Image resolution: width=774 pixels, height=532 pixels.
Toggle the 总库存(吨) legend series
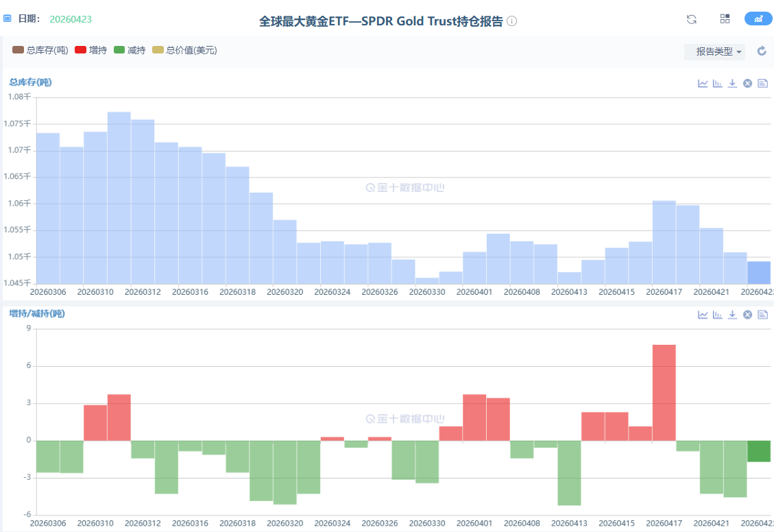[40, 50]
